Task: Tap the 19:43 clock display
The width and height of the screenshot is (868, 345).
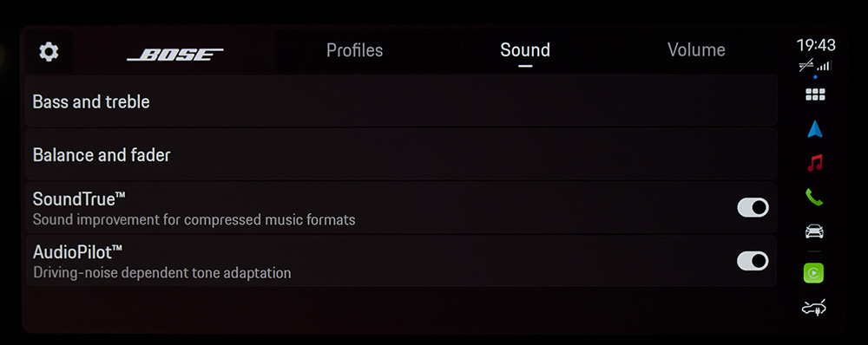Action: coord(816,45)
